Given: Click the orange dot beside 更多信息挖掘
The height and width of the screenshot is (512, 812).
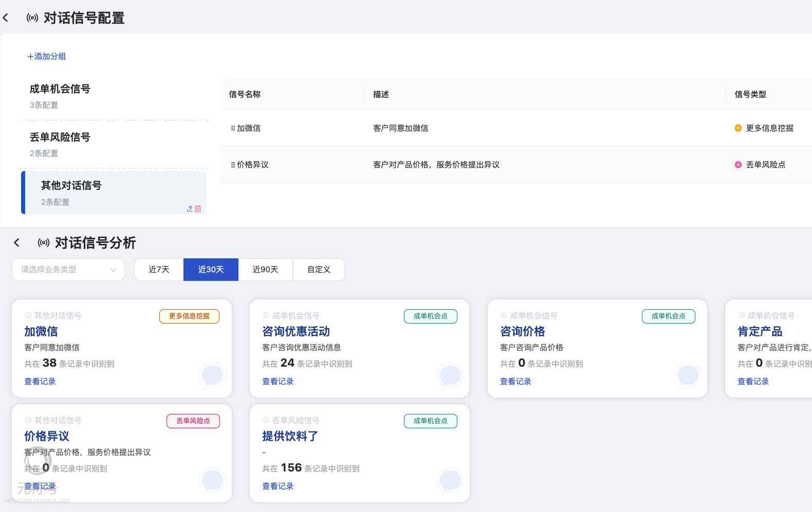Looking at the screenshot, I should tap(738, 128).
